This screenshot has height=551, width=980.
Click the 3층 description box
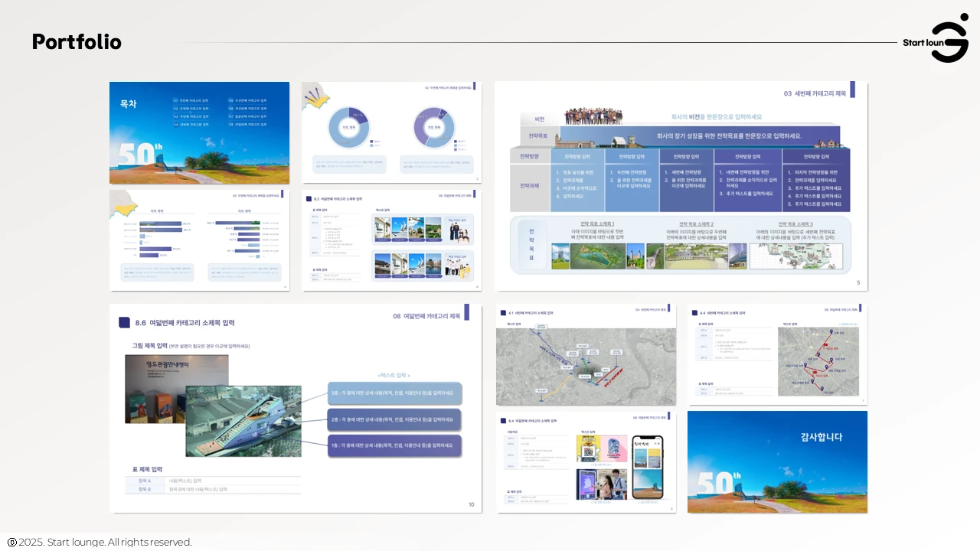[394, 393]
